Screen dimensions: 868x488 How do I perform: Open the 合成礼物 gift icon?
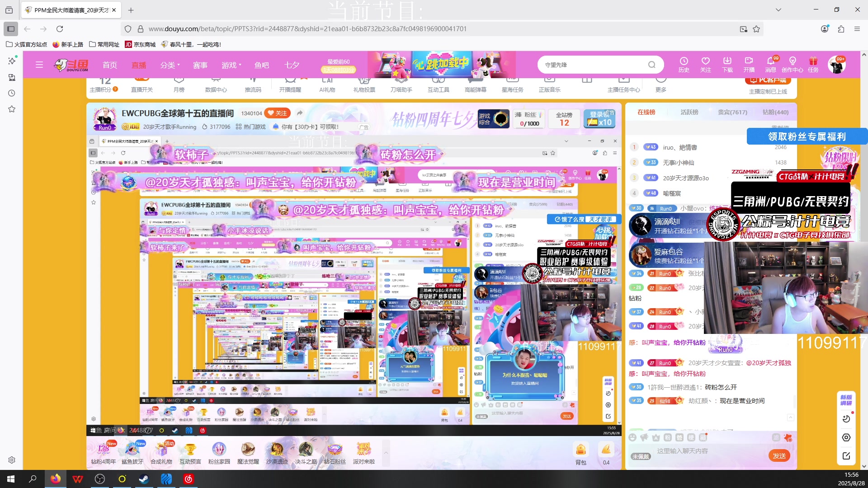[x=161, y=453]
